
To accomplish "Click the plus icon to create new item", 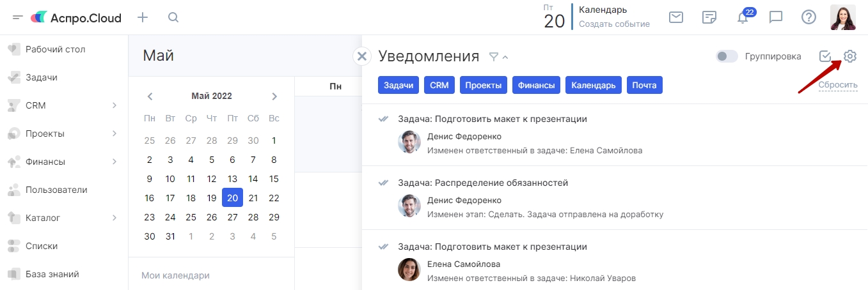I will [143, 17].
